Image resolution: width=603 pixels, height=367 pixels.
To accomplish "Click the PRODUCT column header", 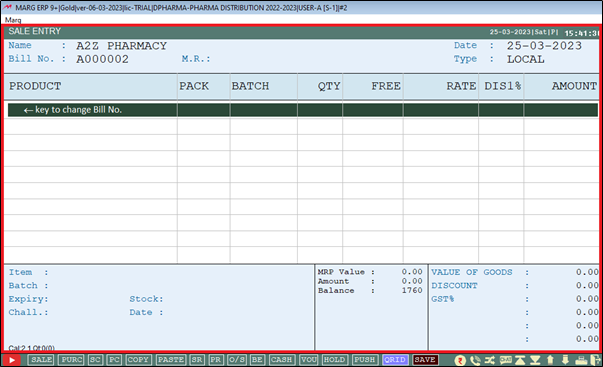I will pyautogui.click(x=35, y=86).
